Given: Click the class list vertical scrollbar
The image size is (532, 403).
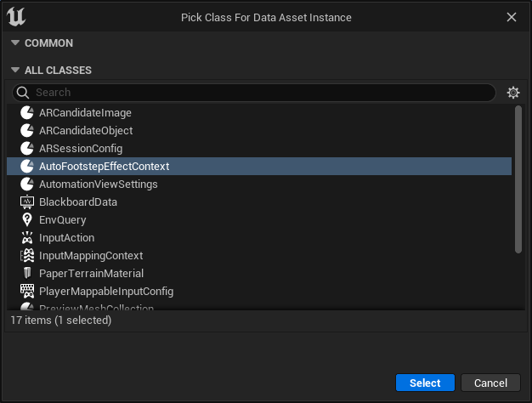Looking at the screenshot, I should (x=518, y=179).
